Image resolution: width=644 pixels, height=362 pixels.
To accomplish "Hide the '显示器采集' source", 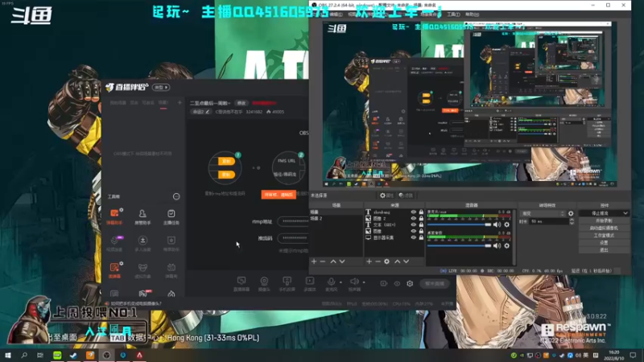I will [414, 237].
